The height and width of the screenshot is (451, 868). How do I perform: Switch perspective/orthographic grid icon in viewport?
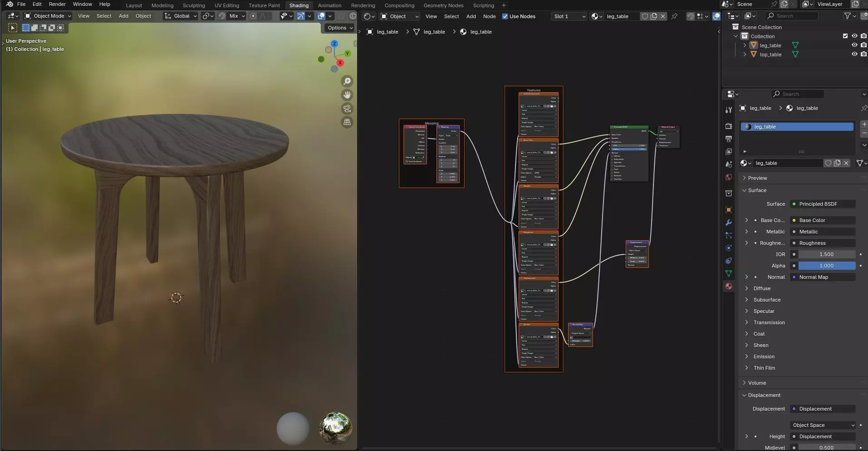tap(347, 122)
